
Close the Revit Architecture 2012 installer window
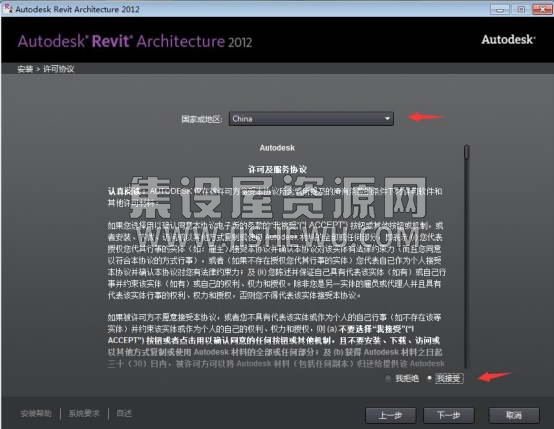(x=542, y=9)
